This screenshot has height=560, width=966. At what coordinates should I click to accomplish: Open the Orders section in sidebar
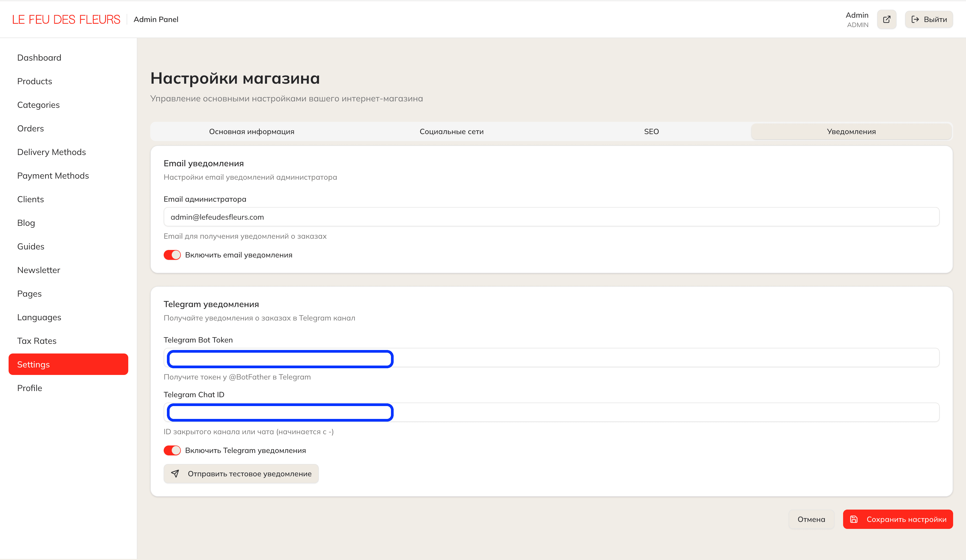point(30,128)
